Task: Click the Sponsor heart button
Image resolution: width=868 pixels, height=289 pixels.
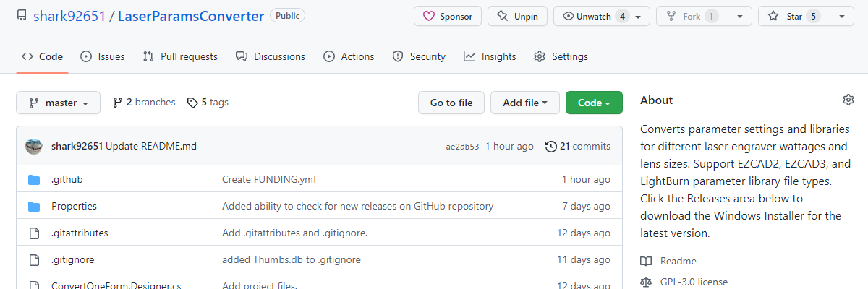Action: [448, 16]
